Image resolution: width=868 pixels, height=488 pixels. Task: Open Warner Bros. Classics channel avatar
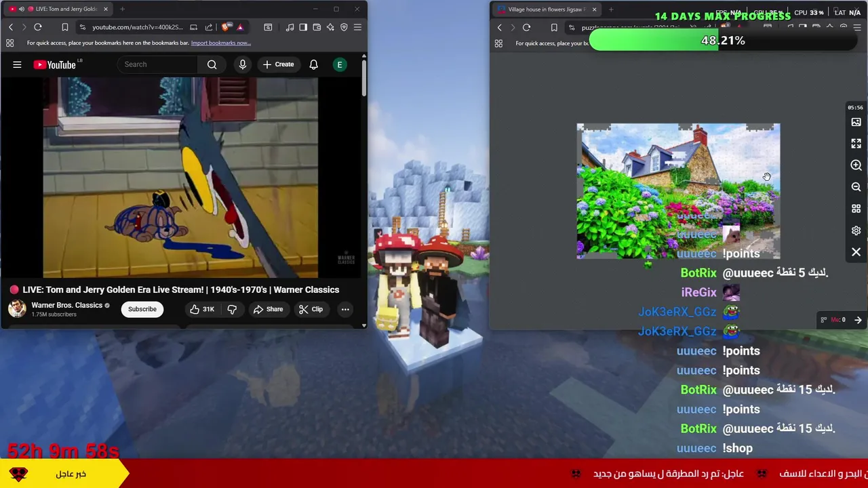pos(17,309)
